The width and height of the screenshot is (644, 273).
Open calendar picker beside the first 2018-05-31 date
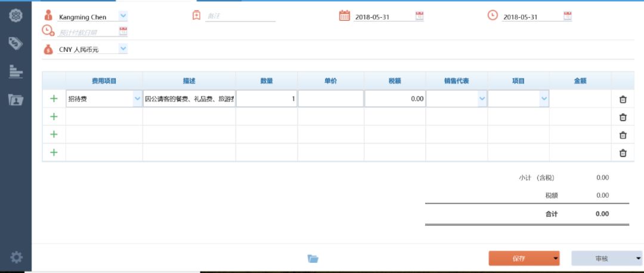tap(419, 16)
